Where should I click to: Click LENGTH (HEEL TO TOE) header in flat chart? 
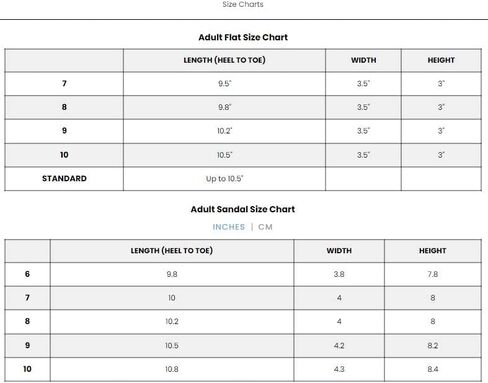224,60
